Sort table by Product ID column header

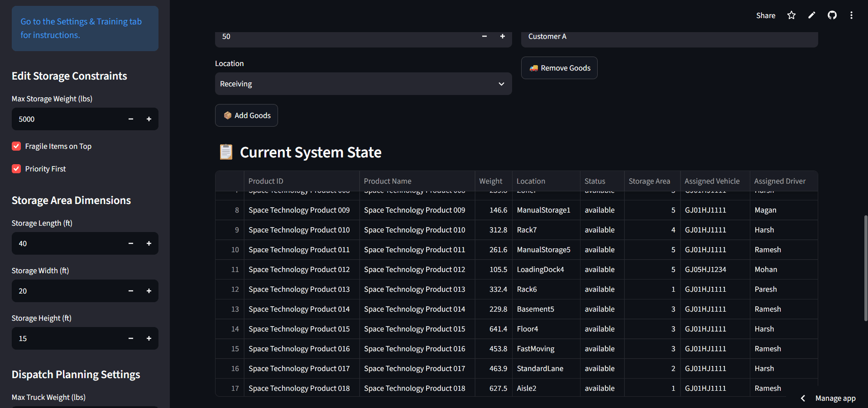pyautogui.click(x=302, y=181)
